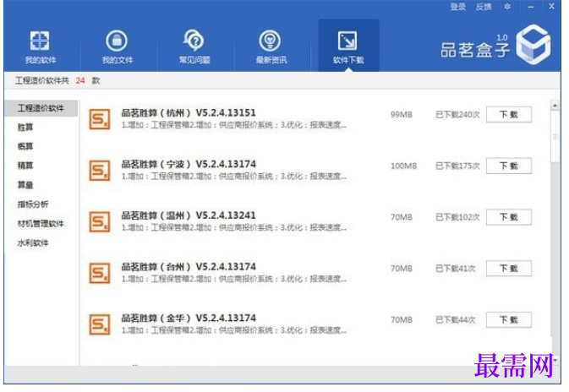The image size is (569, 392).
Task: Click the list scrollbar down arrow
Action: (555, 360)
